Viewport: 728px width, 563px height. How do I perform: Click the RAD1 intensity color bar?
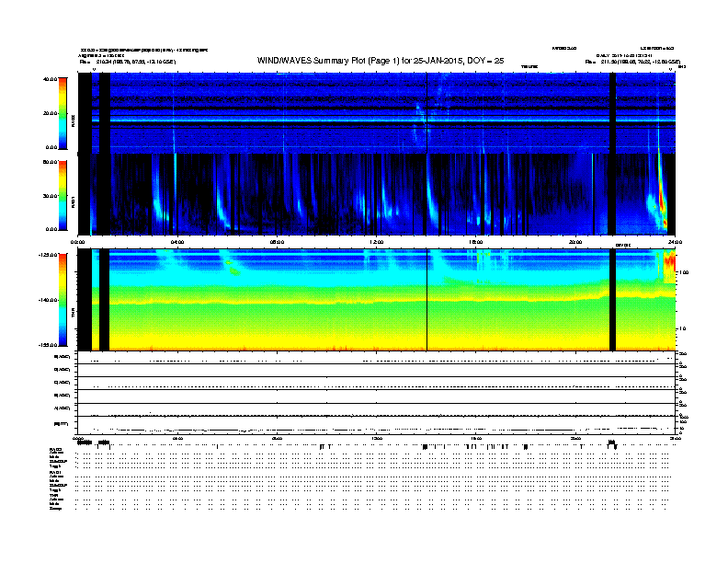[63, 196]
